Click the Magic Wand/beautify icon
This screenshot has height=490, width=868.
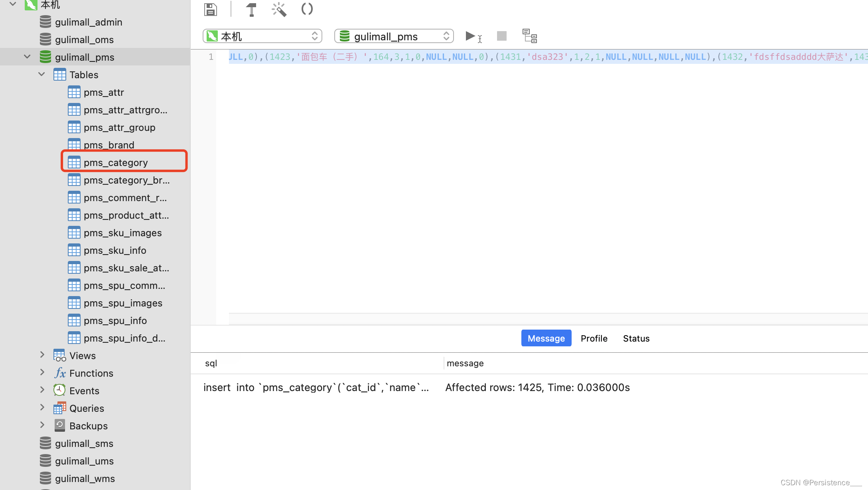coord(279,9)
